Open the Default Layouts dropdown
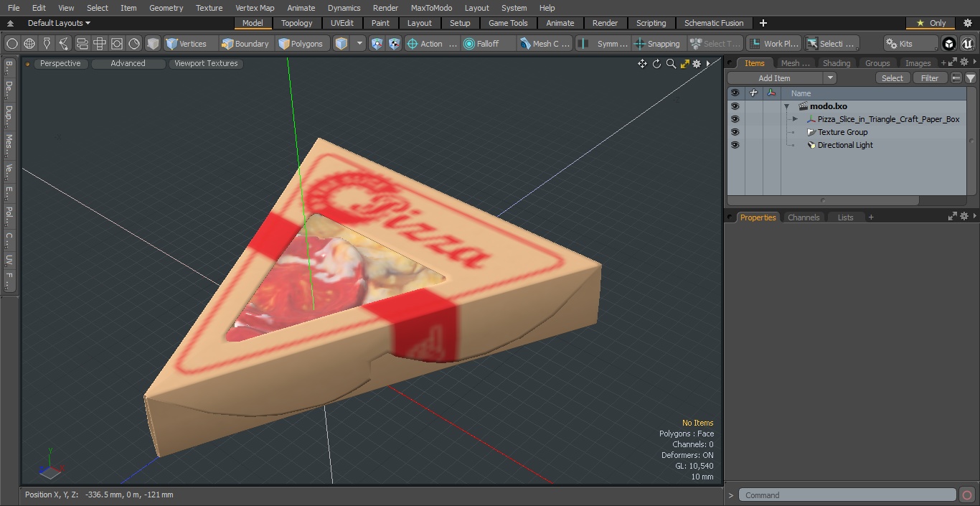Screen dimensions: 980x506 pyautogui.click(x=59, y=23)
